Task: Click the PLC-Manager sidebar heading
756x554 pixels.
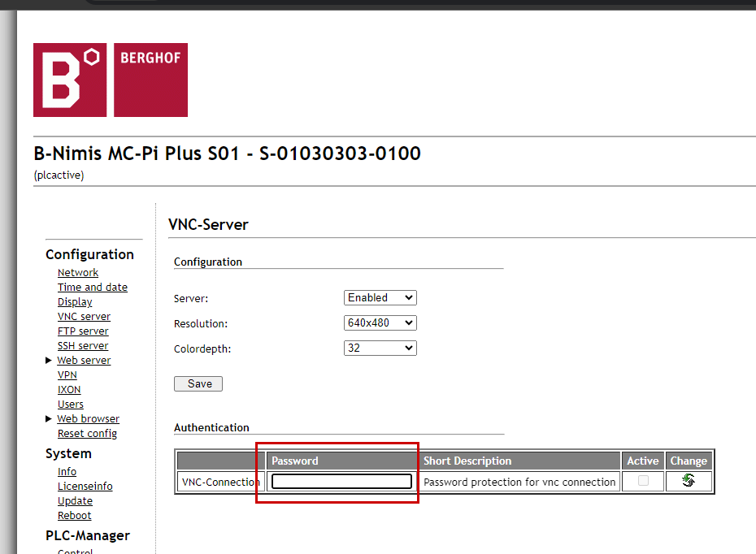Action: tap(88, 535)
